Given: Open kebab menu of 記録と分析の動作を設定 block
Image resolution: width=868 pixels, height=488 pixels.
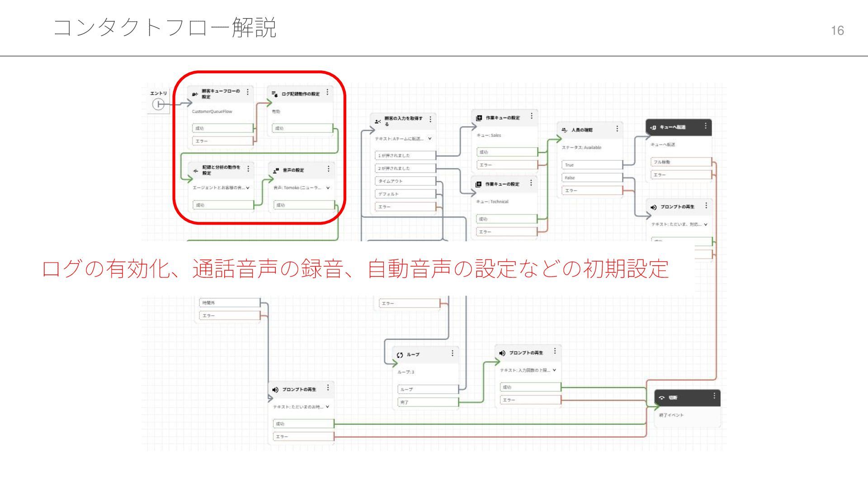Looking at the screenshot, I should point(248,169).
